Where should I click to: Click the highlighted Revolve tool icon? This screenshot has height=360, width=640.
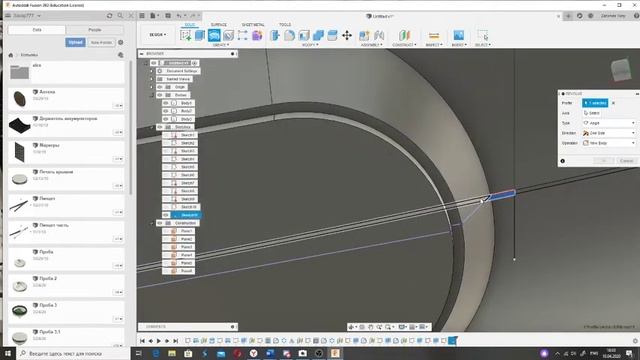point(214,36)
